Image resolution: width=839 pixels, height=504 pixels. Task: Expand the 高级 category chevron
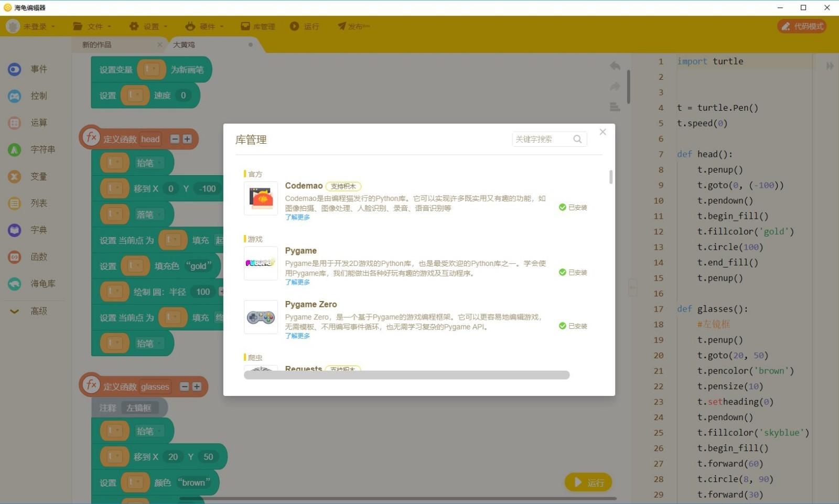(15, 311)
